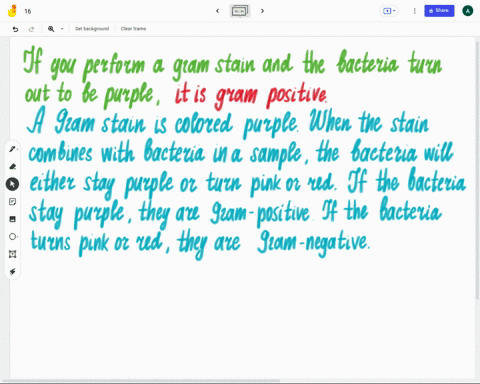Open the account avatar menu

pyautogui.click(x=468, y=11)
